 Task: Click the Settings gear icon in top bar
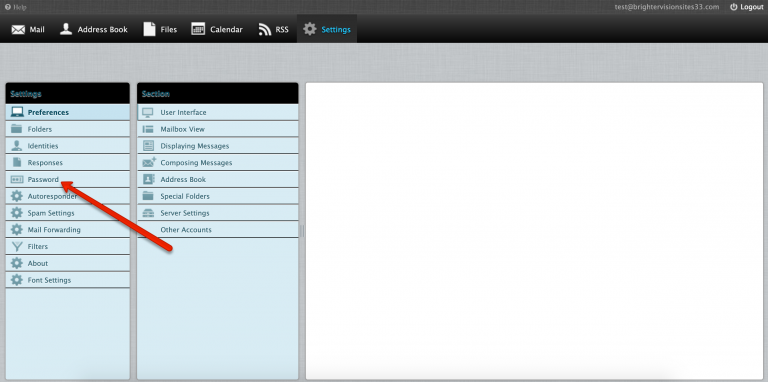(x=310, y=29)
